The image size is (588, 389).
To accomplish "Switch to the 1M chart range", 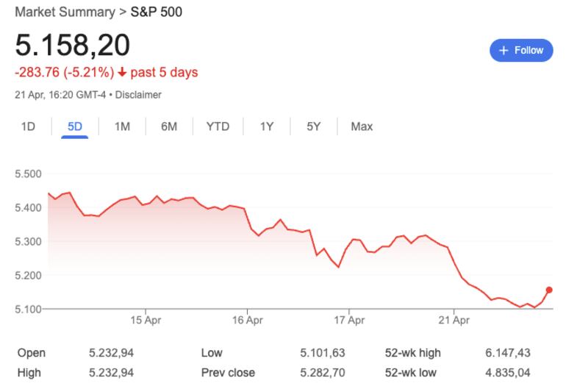I will (122, 126).
